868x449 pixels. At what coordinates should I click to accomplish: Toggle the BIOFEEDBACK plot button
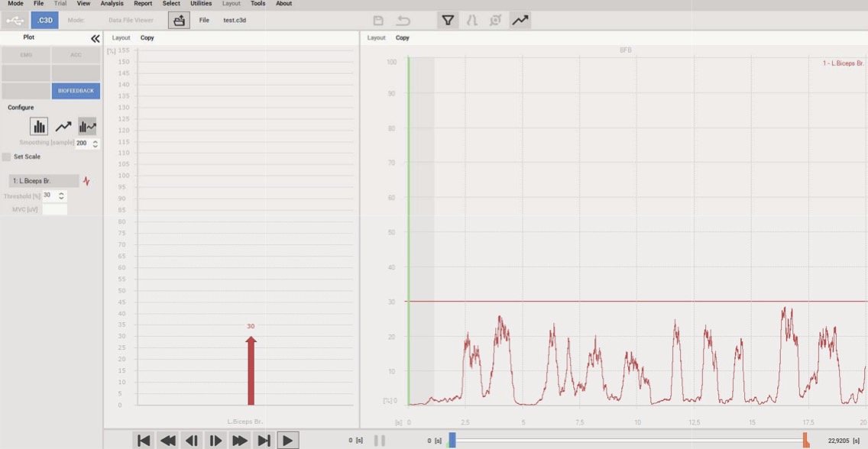pos(76,91)
